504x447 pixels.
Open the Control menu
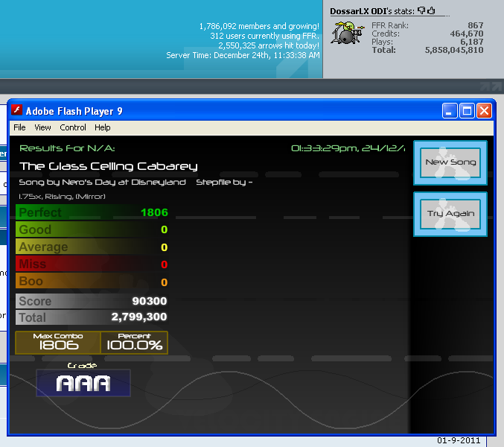[73, 127]
